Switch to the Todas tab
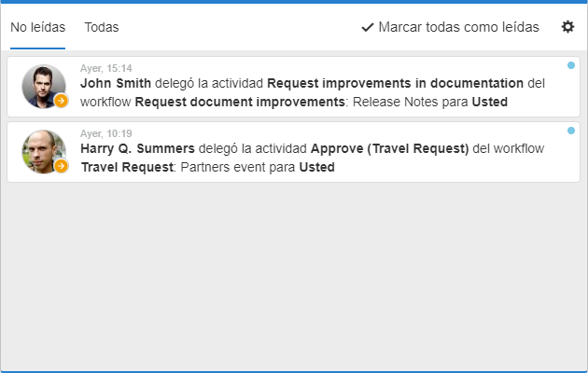This screenshot has height=373, width=588. (x=101, y=27)
